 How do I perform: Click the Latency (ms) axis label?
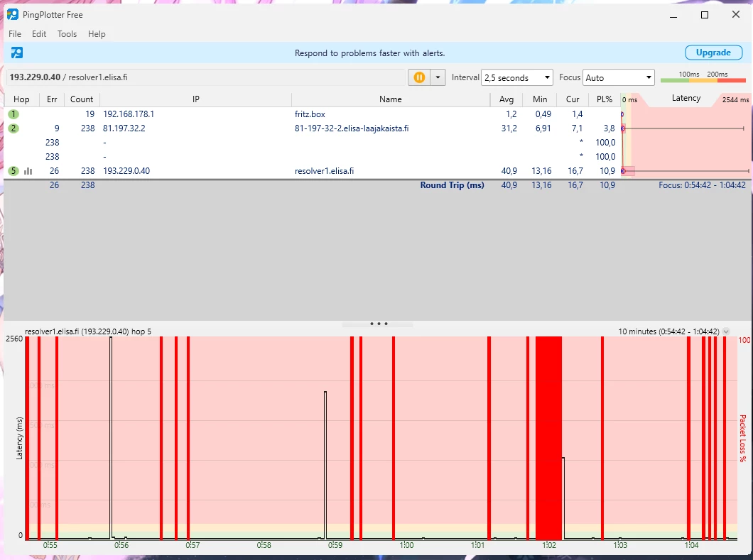pos(19,438)
